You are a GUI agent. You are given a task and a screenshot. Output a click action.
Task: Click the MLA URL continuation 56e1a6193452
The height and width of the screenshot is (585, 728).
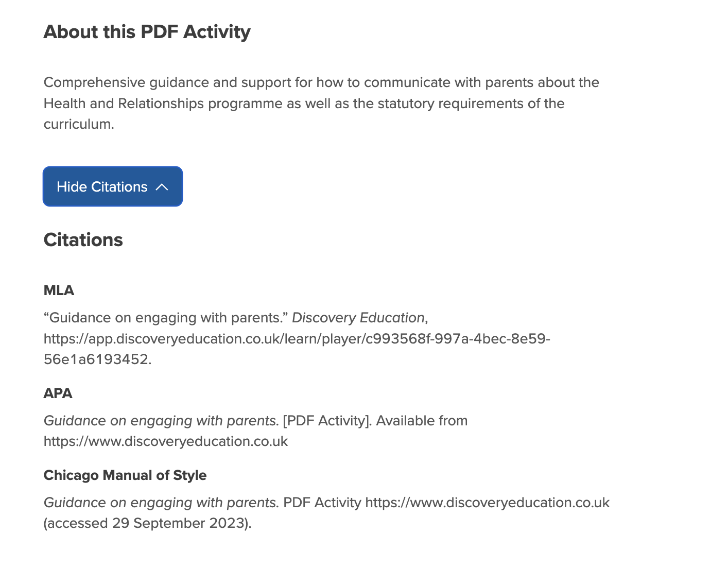coord(96,359)
